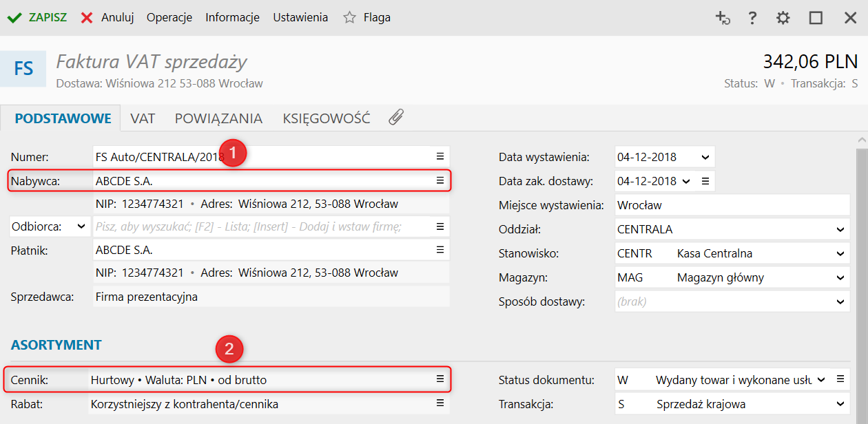Expand the Oddział CENTRALA dropdown

[840, 229]
